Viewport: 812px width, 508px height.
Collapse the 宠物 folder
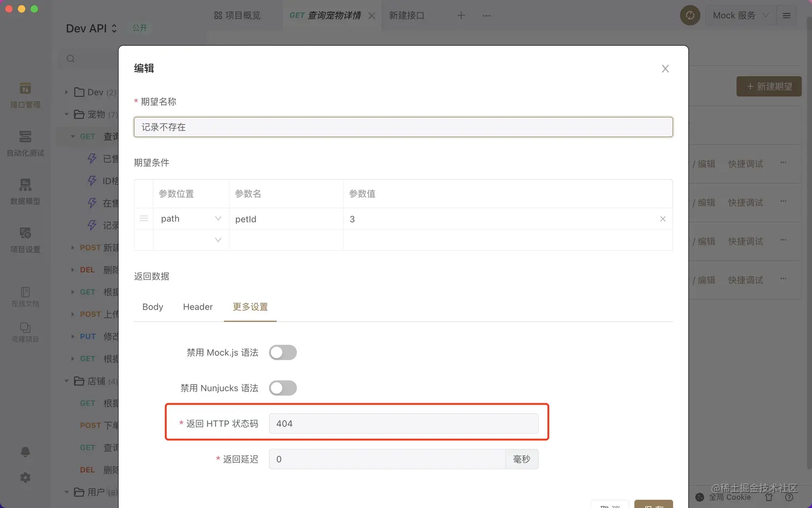click(x=67, y=115)
